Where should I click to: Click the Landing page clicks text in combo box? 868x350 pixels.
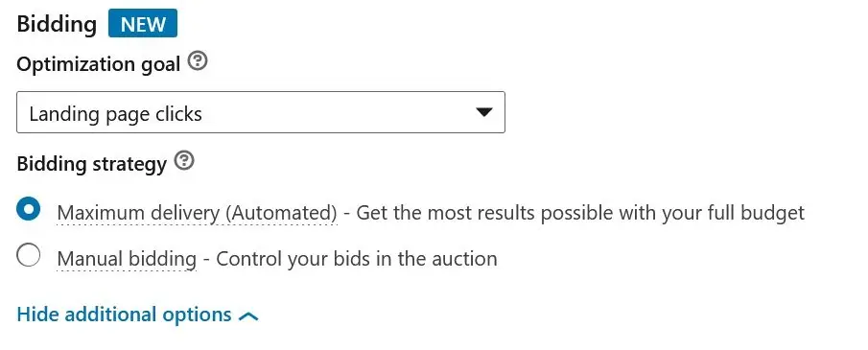[116, 114]
